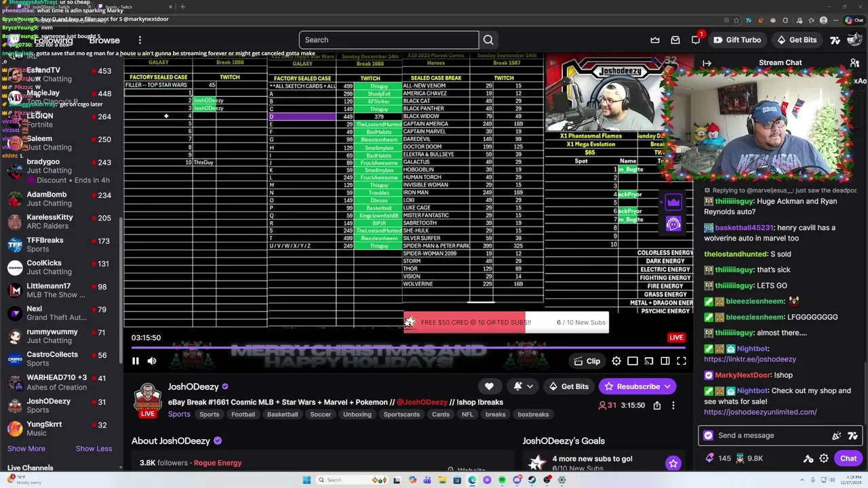Viewport: 868px width, 488px height.
Task: Switch player to theatre mode
Action: 633,361
